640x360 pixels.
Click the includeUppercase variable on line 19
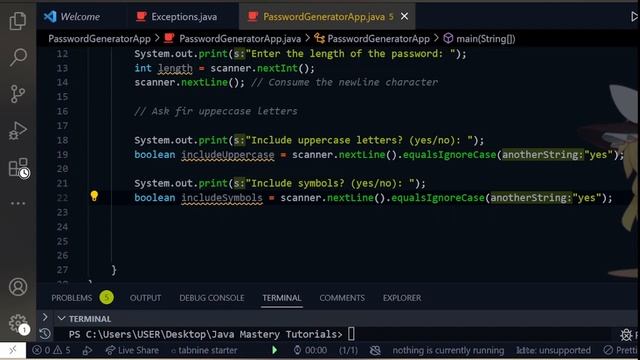click(228, 155)
